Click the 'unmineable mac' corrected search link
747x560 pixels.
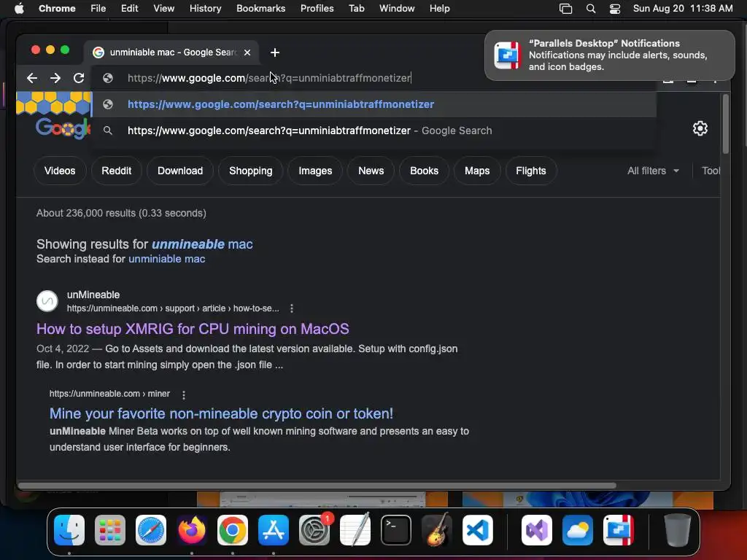click(x=202, y=244)
